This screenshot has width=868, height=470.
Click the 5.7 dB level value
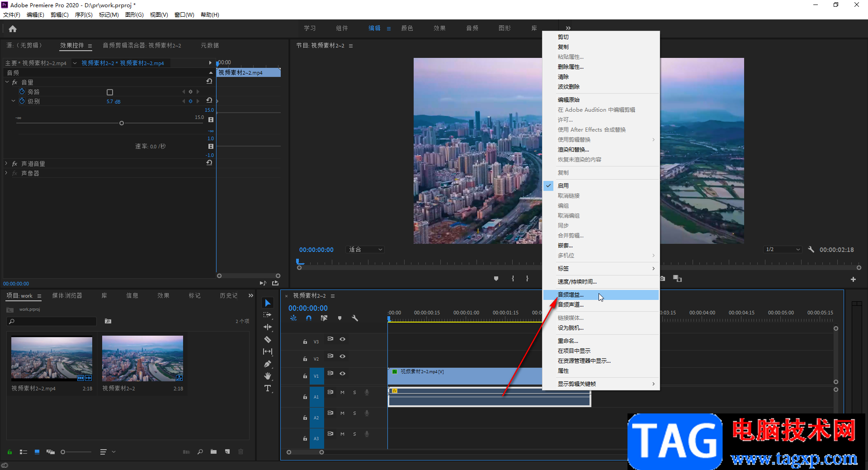click(113, 101)
